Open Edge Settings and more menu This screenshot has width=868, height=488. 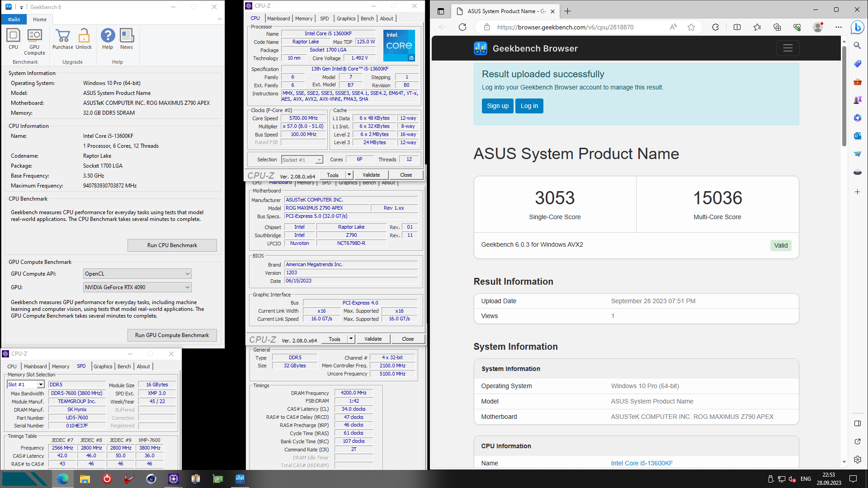[839, 27]
